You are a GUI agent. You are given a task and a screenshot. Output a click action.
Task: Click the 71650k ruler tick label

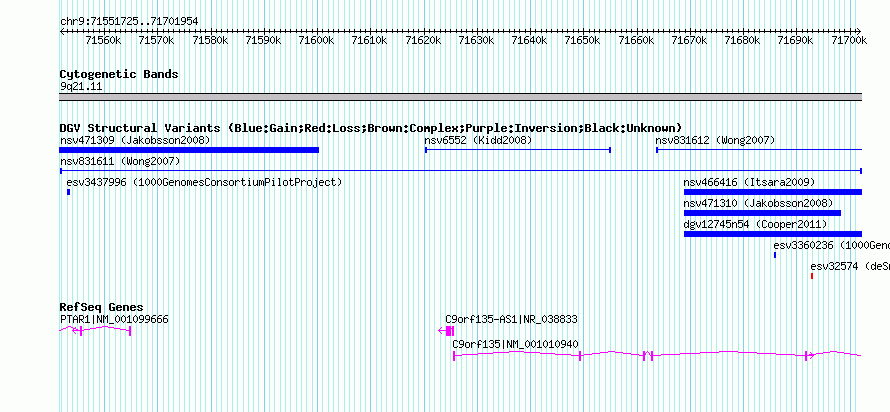(x=582, y=40)
